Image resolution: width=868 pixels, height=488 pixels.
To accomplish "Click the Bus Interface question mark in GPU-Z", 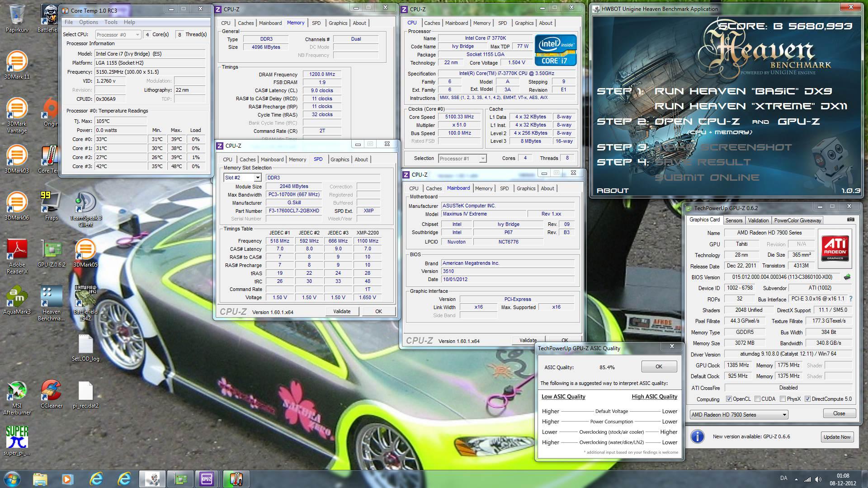I will coord(851,299).
